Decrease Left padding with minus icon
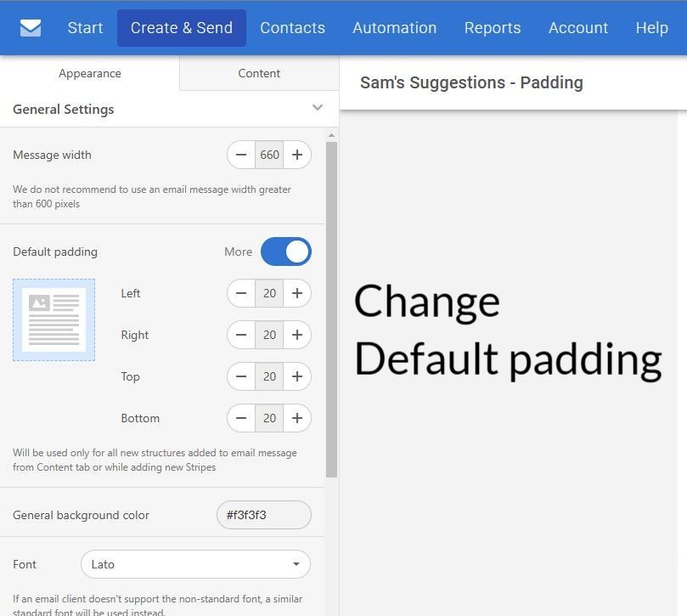The width and height of the screenshot is (687, 616). 241,293
